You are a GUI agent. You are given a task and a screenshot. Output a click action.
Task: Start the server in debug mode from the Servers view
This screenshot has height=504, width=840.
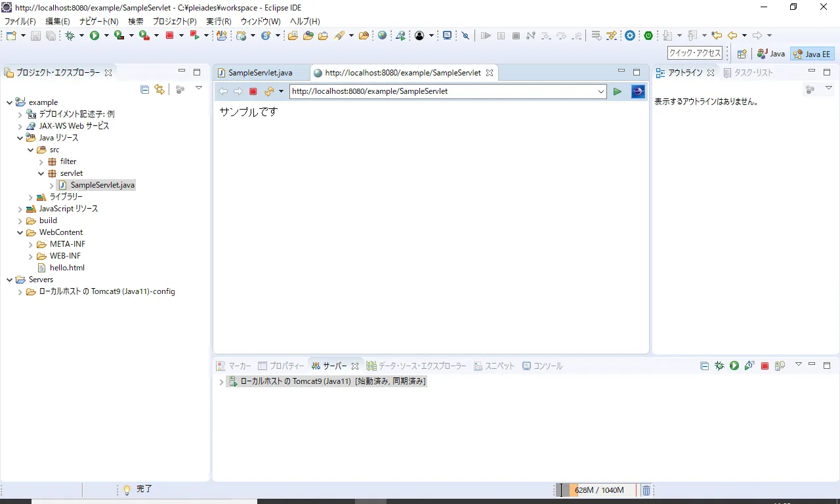pos(719,366)
